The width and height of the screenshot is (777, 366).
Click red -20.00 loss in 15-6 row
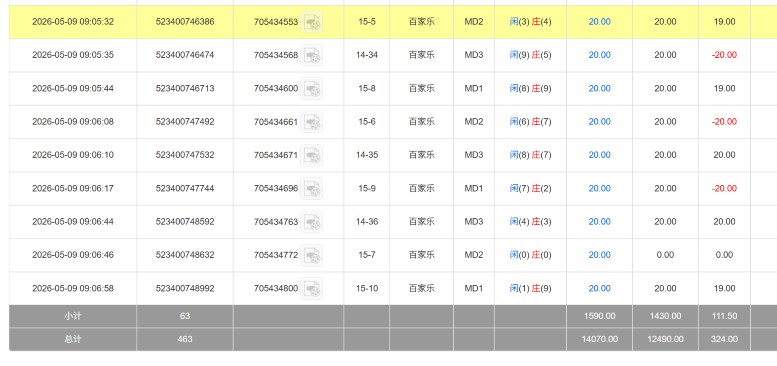point(724,121)
